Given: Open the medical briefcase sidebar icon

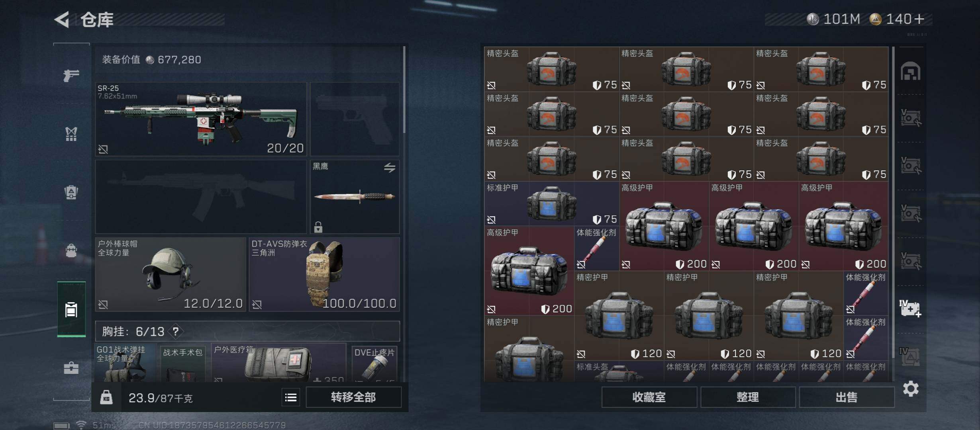Looking at the screenshot, I should (71, 368).
